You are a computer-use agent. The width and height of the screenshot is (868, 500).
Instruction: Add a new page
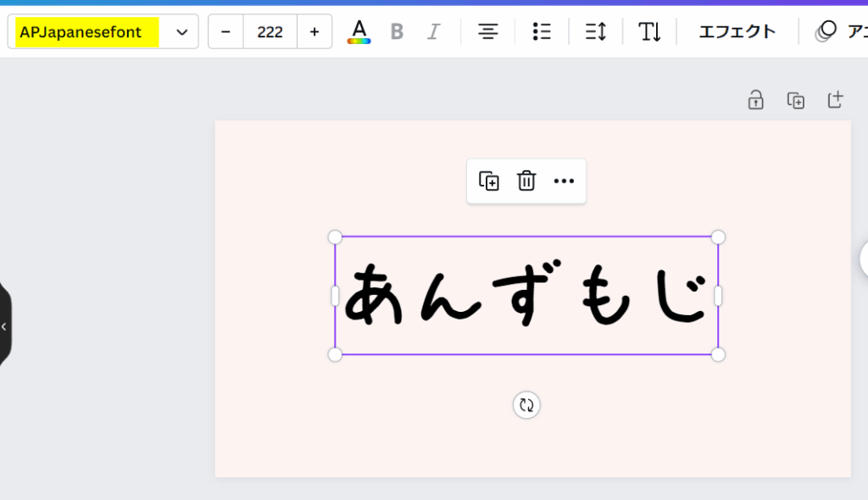coord(835,101)
